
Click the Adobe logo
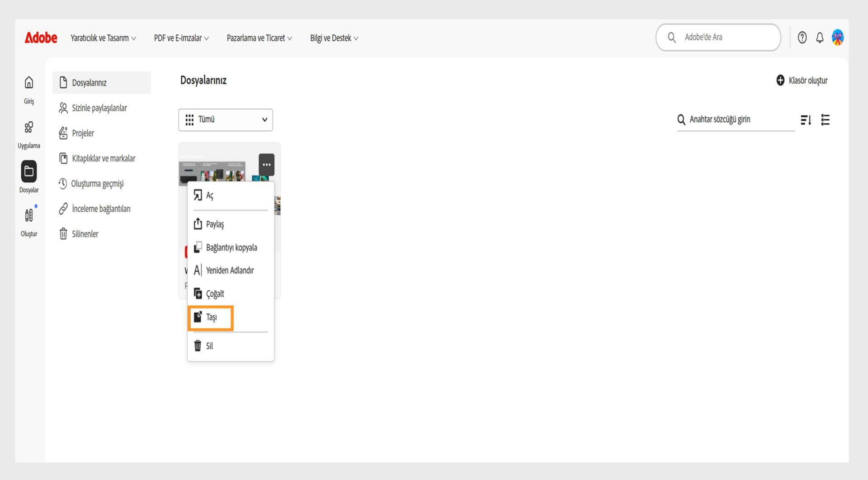click(41, 38)
